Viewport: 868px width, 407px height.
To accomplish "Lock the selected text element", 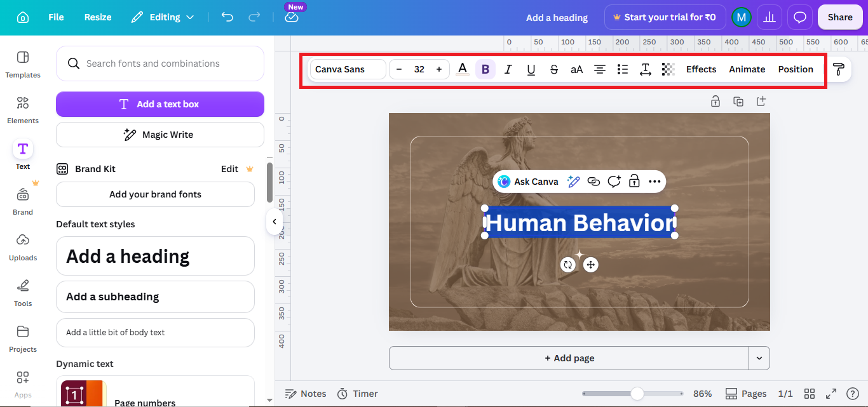I will click(x=634, y=182).
